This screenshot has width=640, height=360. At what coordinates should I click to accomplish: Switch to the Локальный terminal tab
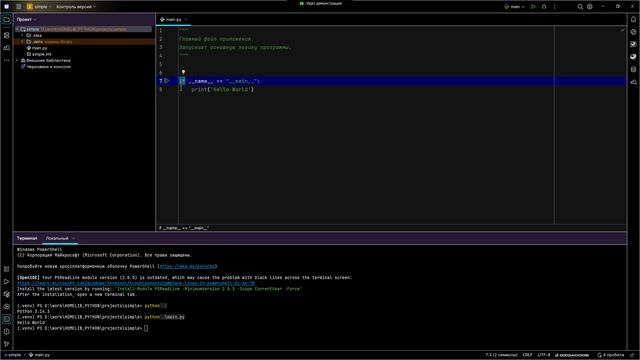(58, 238)
